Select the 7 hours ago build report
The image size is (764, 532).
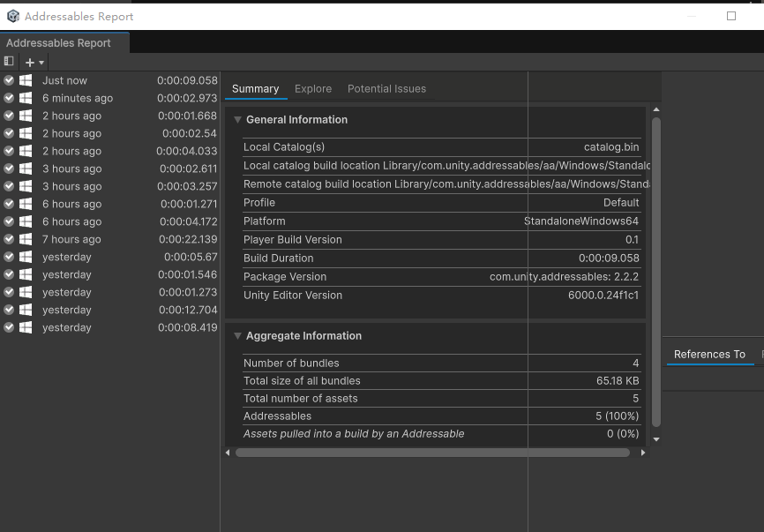click(110, 239)
